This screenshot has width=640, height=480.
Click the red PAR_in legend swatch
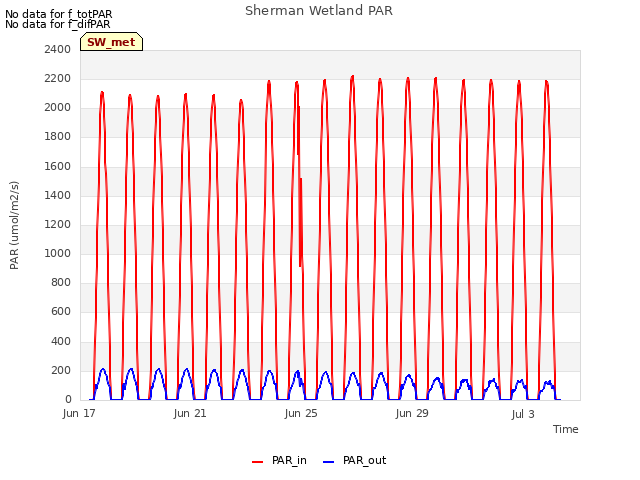pyautogui.click(x=258, y=462)
